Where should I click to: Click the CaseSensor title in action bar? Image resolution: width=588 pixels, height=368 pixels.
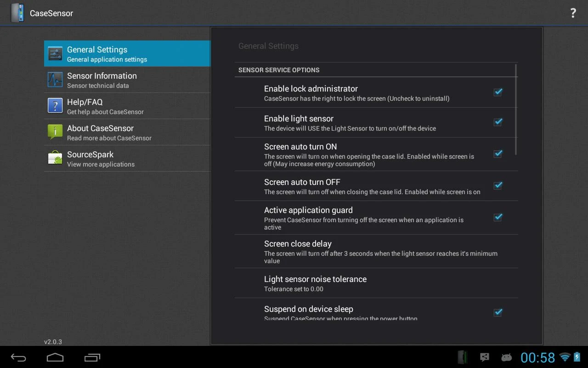[x=51, y=13]
